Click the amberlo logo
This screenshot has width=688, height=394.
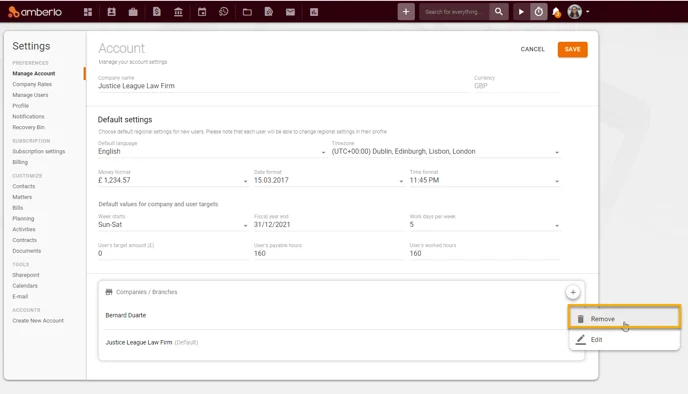35,12
